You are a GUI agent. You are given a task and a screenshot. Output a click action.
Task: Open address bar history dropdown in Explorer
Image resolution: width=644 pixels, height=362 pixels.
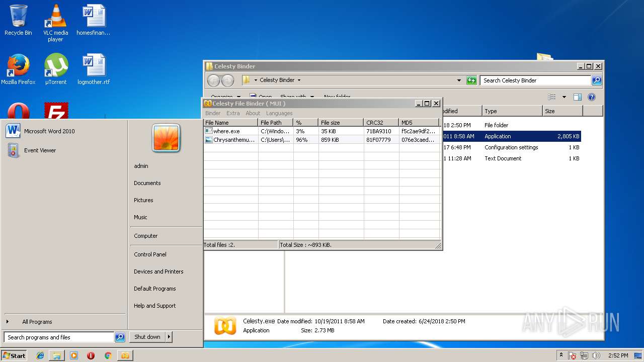coord(459,80)
